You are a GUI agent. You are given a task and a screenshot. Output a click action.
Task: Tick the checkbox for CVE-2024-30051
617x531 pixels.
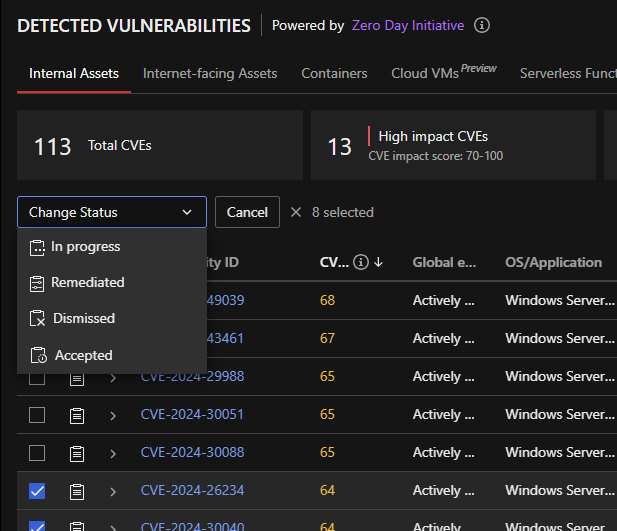tap(37, 415)
